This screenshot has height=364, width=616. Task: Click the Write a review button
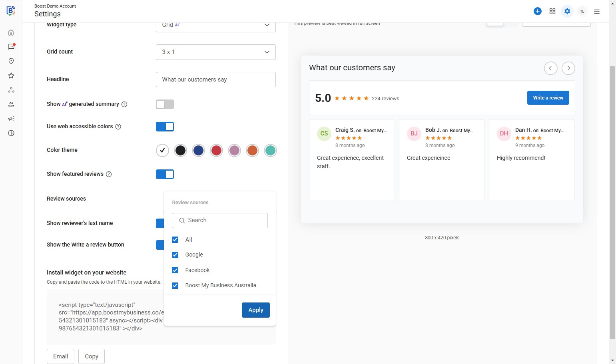(548, 98)
